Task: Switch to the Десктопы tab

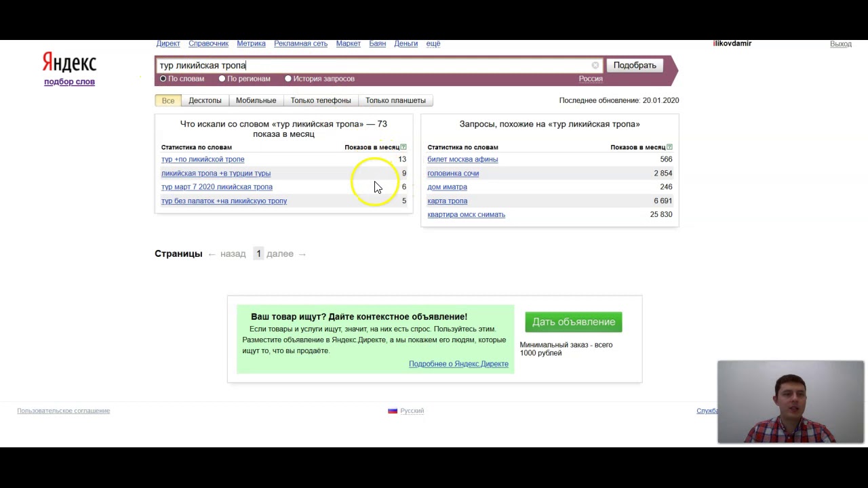Action: pos(205,100)
